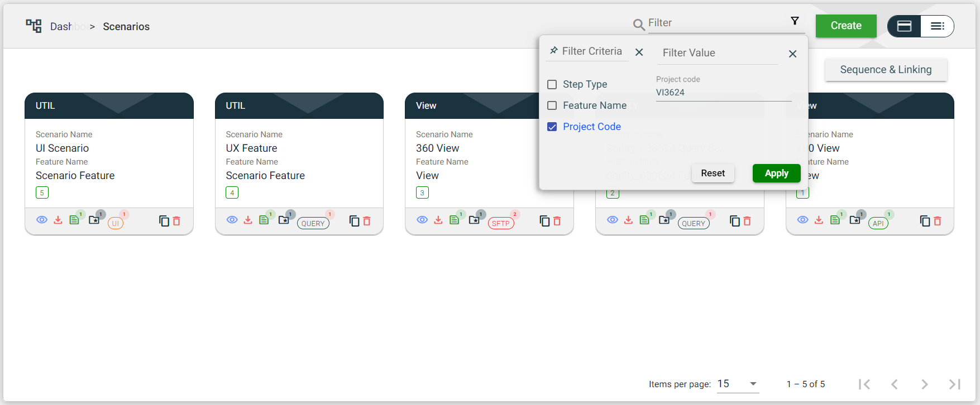Delete the UI Scenario card

pos(176,221)
